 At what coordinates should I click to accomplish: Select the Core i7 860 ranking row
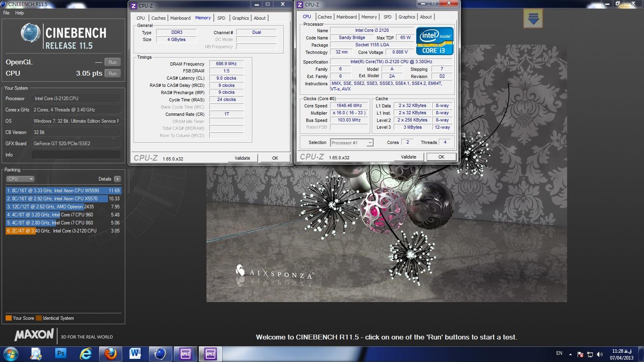click(x=63, y=223)
